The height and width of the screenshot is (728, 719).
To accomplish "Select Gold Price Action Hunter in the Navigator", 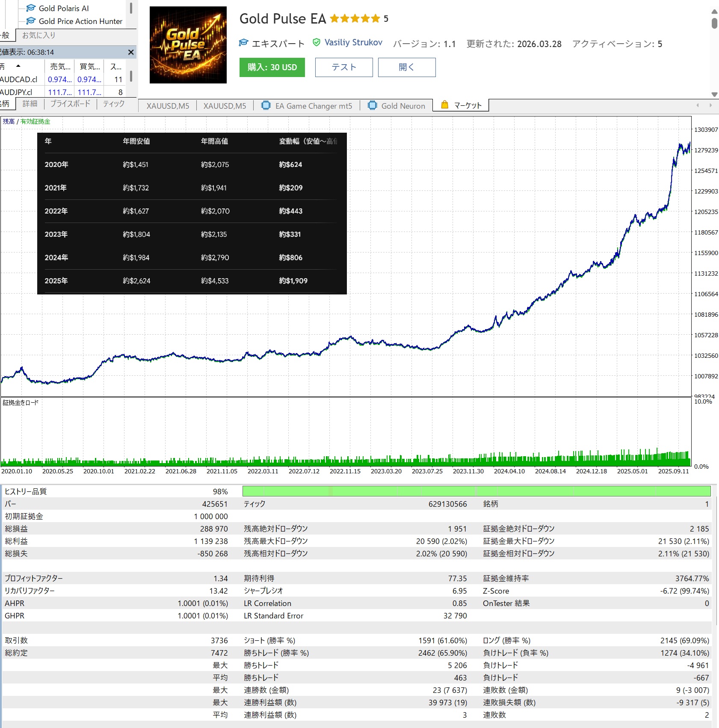I will (x=80, y=21).
